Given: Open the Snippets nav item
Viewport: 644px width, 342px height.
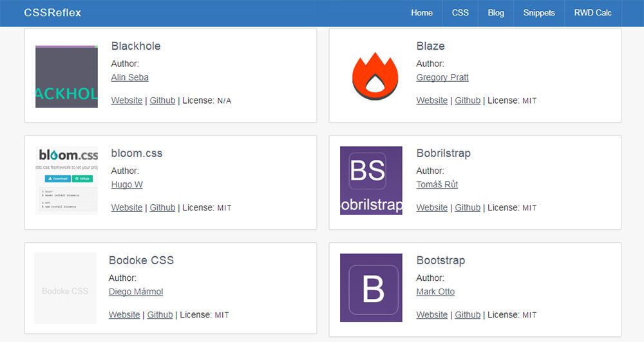Looking at the screenshot, I should pyautogui.click(x=539, y=13).
